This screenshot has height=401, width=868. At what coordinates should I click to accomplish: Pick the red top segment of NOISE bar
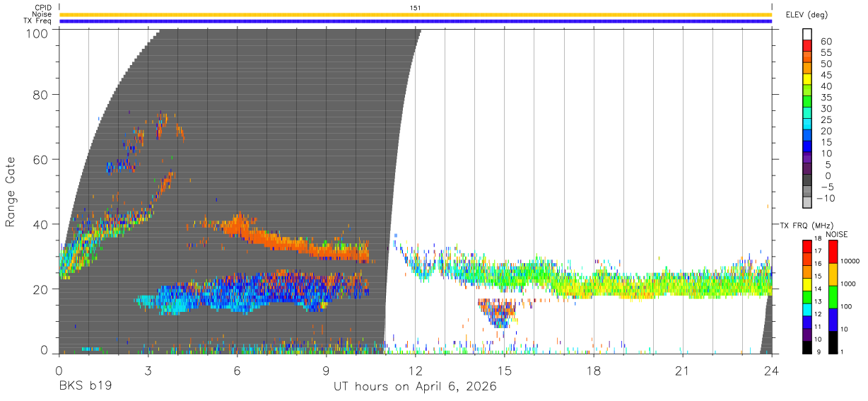coord(832,251)
